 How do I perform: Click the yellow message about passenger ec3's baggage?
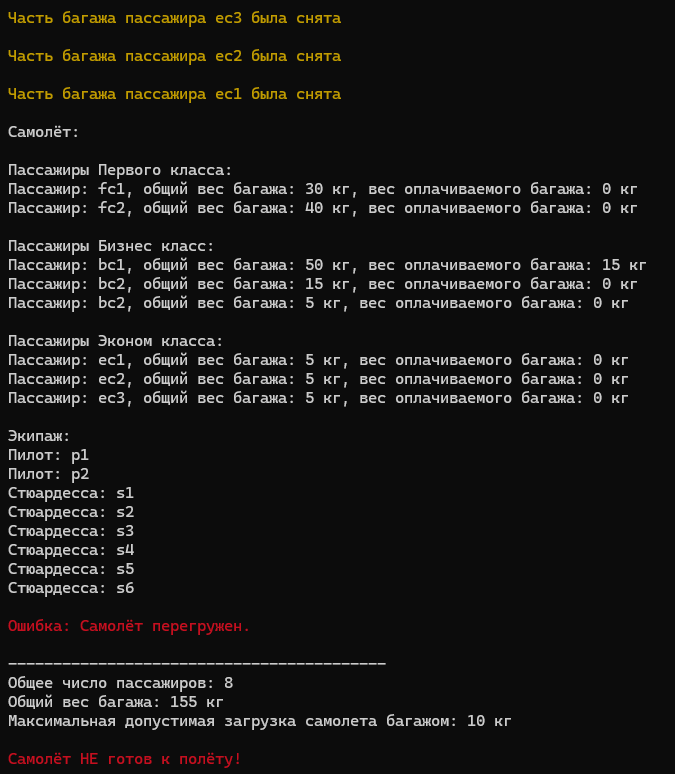pos(174,18)
